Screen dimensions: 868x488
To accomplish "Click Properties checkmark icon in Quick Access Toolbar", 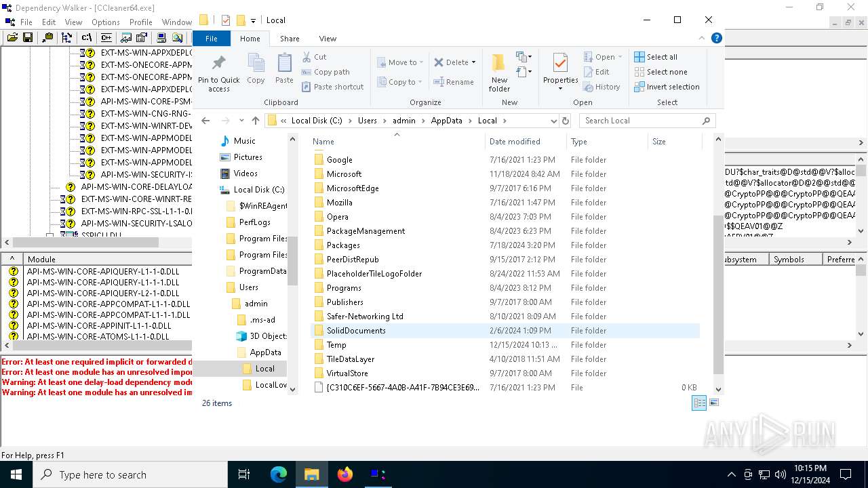I will 226,20.
